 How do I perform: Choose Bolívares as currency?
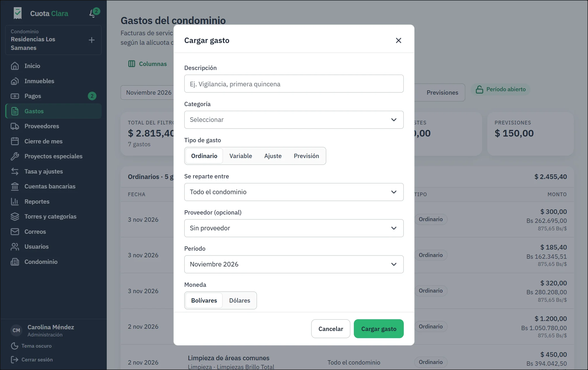[x=204, y=301]
